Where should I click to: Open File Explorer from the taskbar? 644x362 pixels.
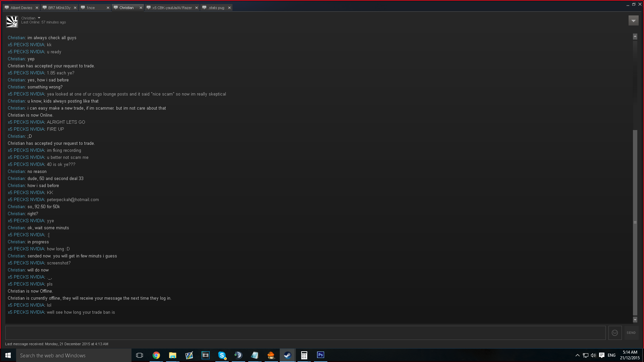(173, 355)
